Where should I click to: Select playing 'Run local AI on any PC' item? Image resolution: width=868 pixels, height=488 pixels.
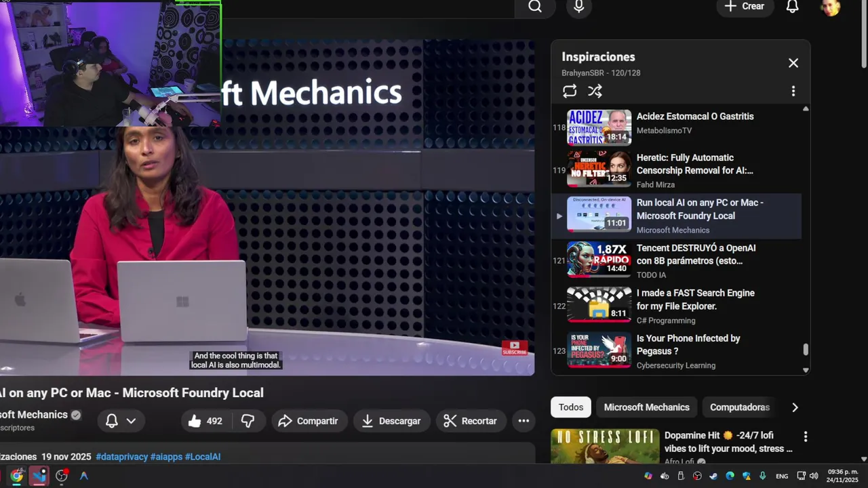tap(676, 216)
